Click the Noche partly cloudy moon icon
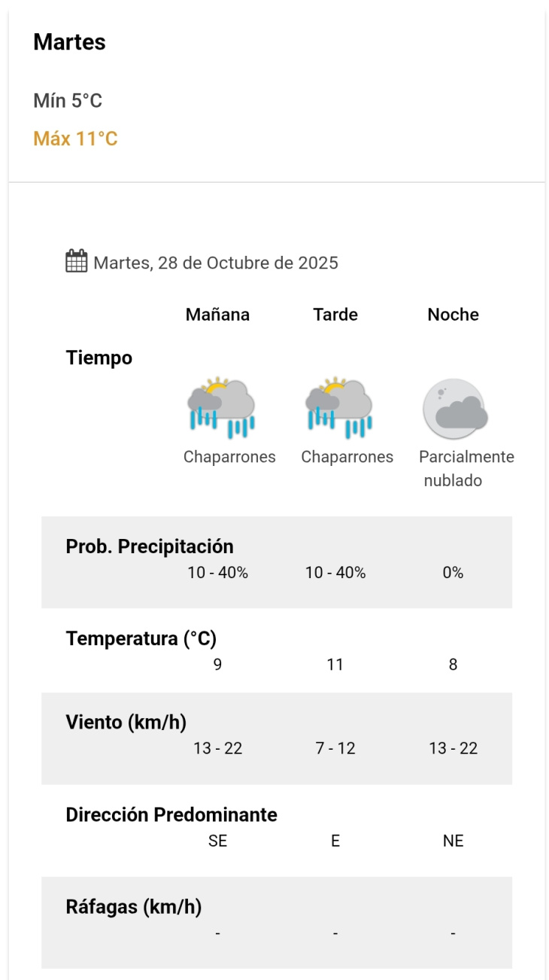Screen dimensions: 549x980 (454, 409)
